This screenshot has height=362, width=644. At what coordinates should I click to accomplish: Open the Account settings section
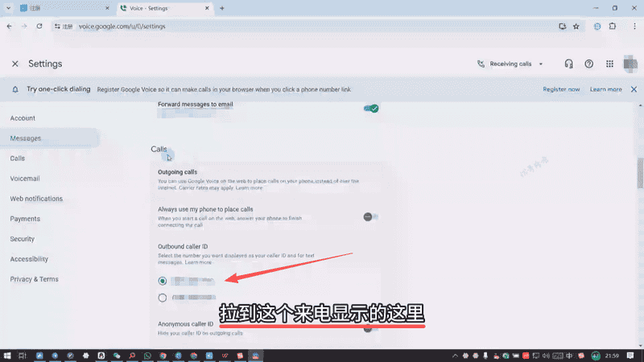tap(23, 118)
